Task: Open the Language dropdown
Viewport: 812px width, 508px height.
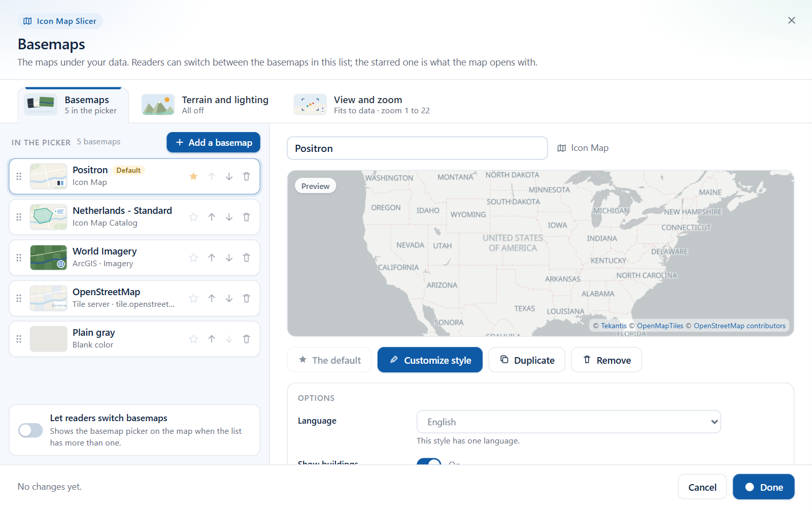Action: [x=568, y=422]
